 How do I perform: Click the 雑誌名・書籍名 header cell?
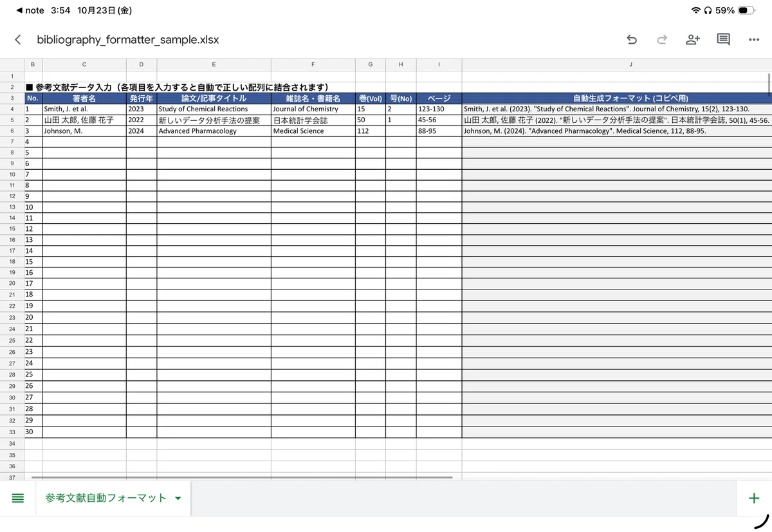[x=313, y=98]
